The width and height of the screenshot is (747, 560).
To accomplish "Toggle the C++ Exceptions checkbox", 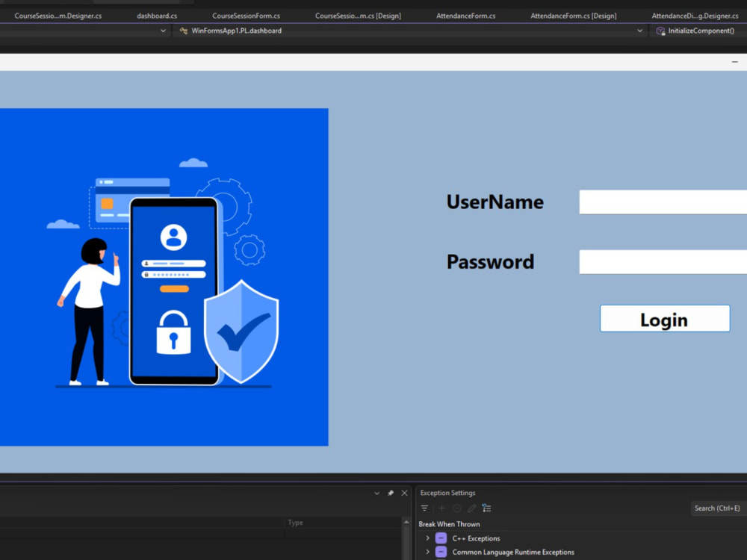I will [441, 538].
